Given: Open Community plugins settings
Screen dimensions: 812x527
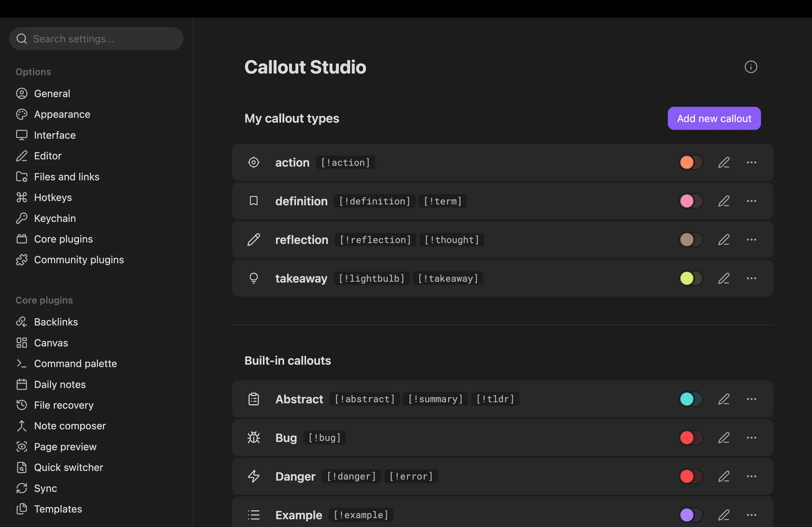Looking at the screenshot, I should [x=79, y=260].
